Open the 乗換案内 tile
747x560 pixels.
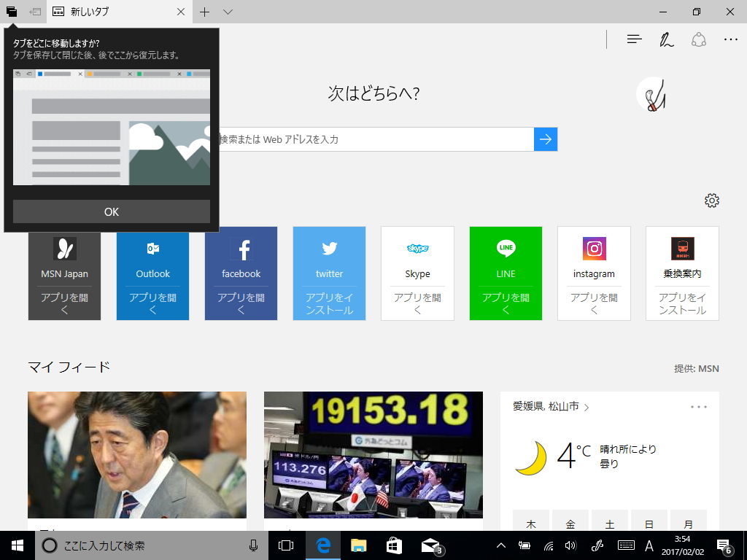point(682,274)
